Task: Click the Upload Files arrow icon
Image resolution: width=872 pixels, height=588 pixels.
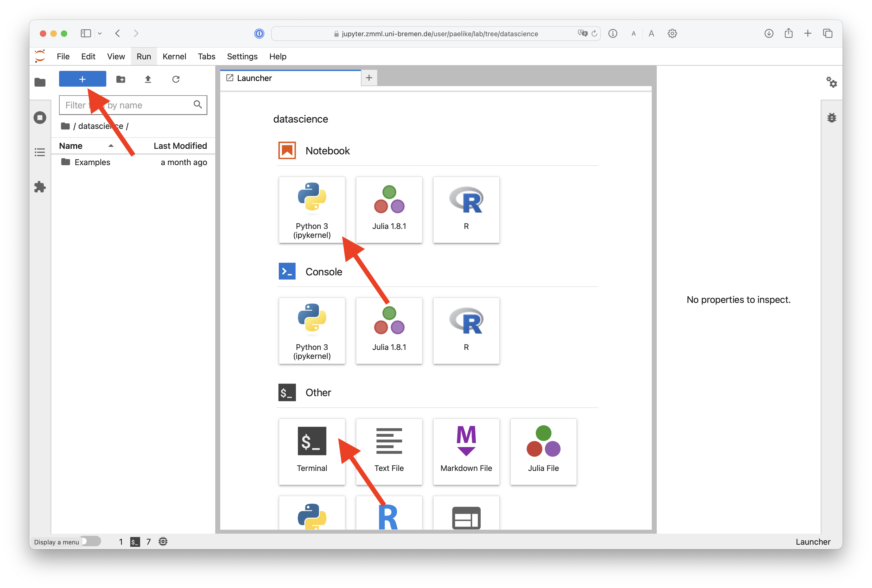Action: (x=148, y=79)
